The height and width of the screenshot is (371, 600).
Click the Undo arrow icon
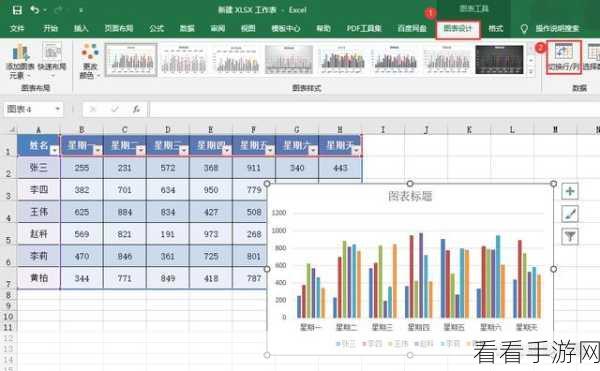click(35, 10)
